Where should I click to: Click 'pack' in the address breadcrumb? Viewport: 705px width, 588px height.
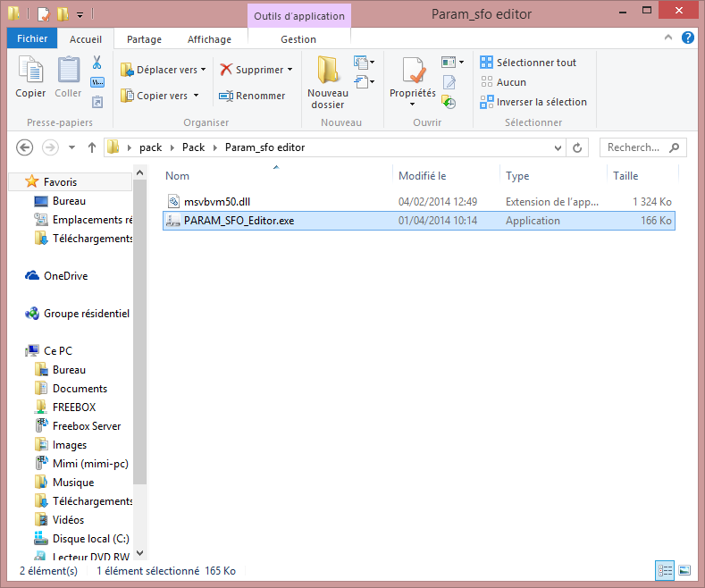pyautogui.click(x=151, y=147)
